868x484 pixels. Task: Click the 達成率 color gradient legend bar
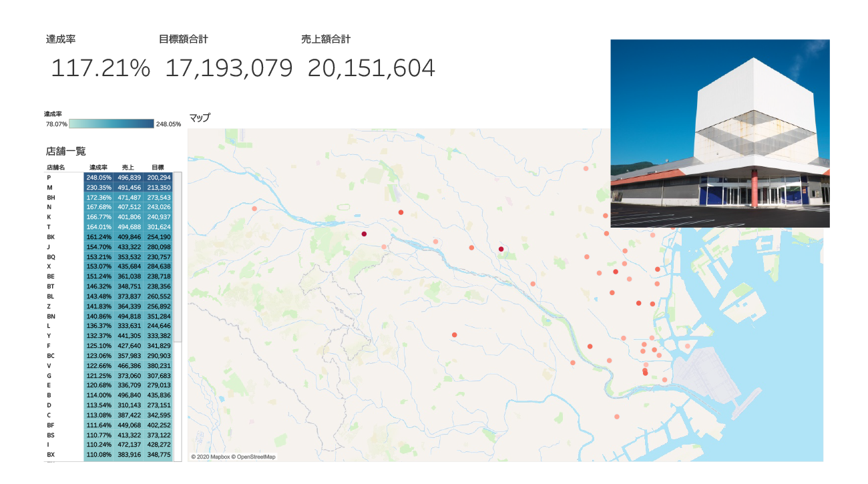click(112, 124)
